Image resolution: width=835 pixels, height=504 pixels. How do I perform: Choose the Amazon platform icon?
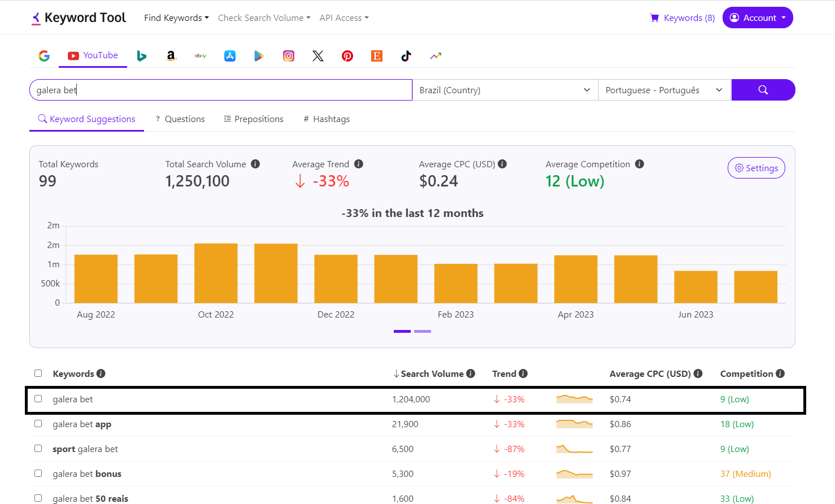(x=171, y=56)
